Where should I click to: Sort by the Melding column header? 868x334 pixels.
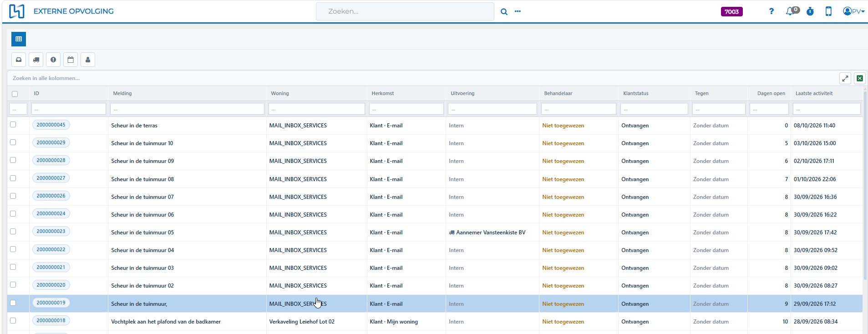(122, 93)
